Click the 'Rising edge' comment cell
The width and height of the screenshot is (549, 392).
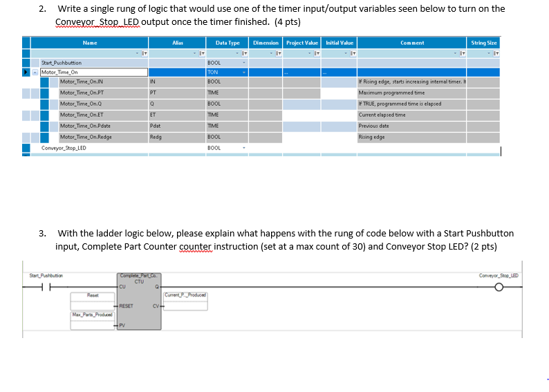click(412, 137)
